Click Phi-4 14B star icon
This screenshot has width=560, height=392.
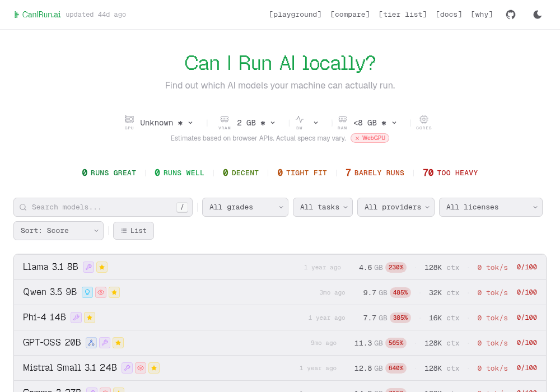pos(90,318)
